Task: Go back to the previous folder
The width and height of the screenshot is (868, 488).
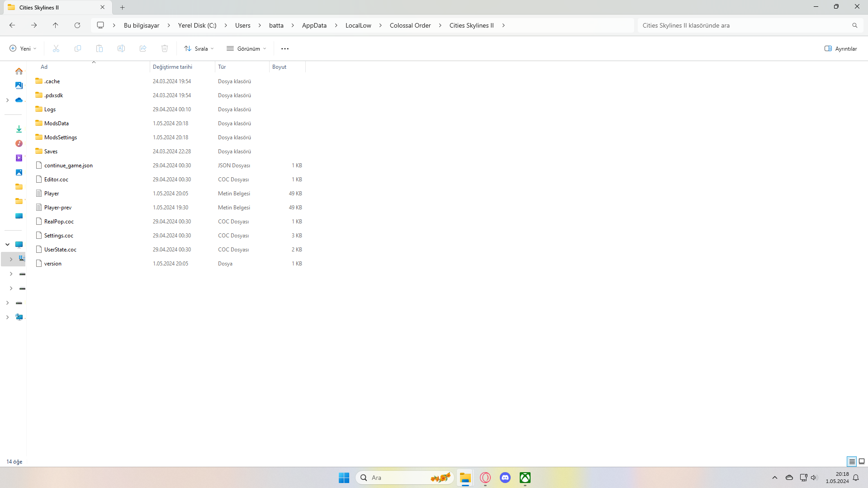Action: (12, 25)
